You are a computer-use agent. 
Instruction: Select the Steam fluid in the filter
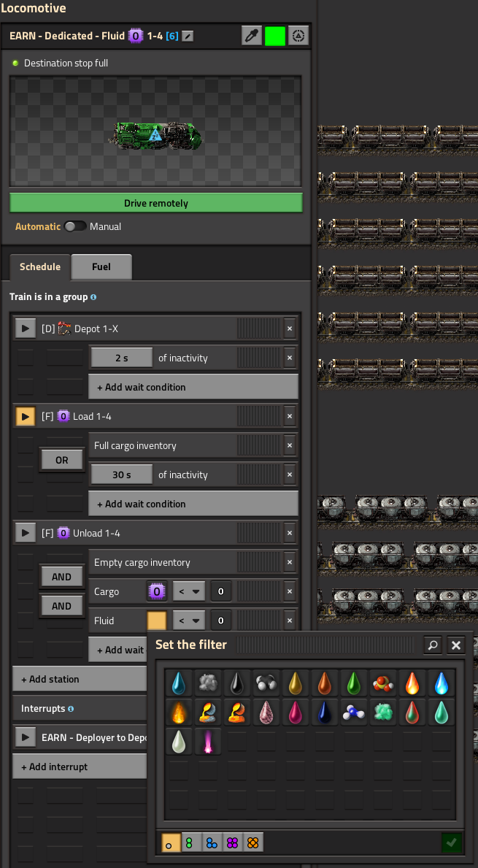tap(207, 683)
